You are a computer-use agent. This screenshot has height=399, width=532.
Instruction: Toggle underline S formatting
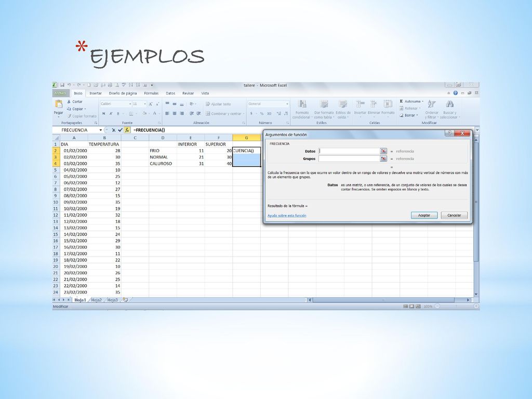118,114
